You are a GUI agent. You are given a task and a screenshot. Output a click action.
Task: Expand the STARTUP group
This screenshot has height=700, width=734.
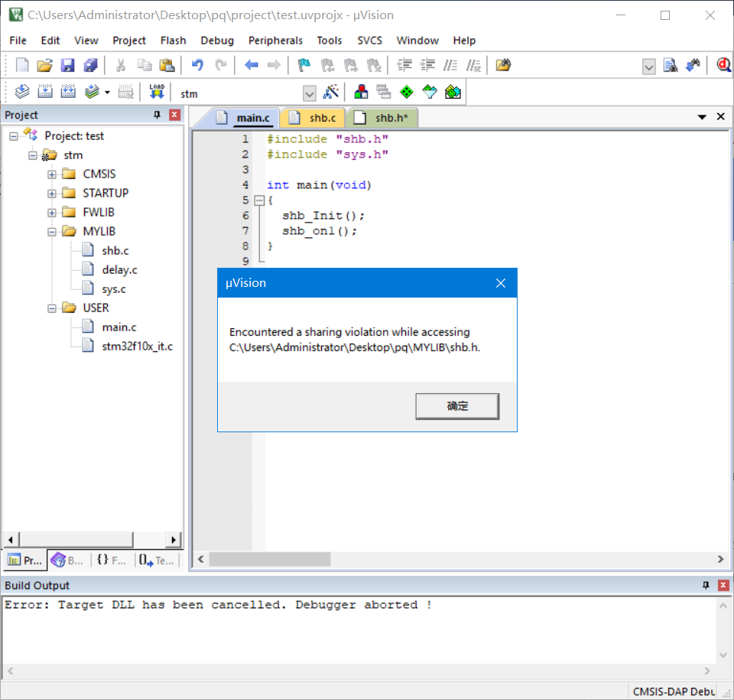(x=52, y=194)
